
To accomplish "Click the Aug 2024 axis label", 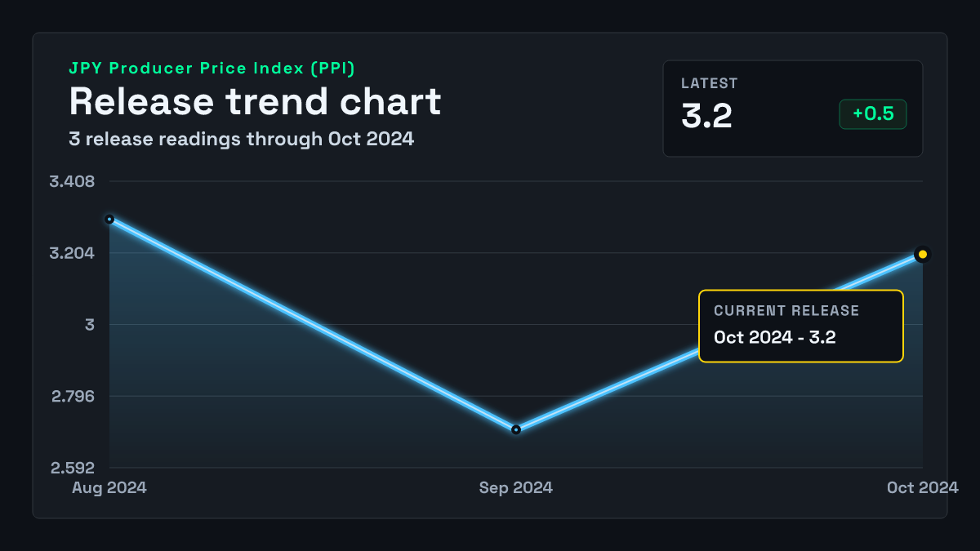I will (x=109, y=487).
